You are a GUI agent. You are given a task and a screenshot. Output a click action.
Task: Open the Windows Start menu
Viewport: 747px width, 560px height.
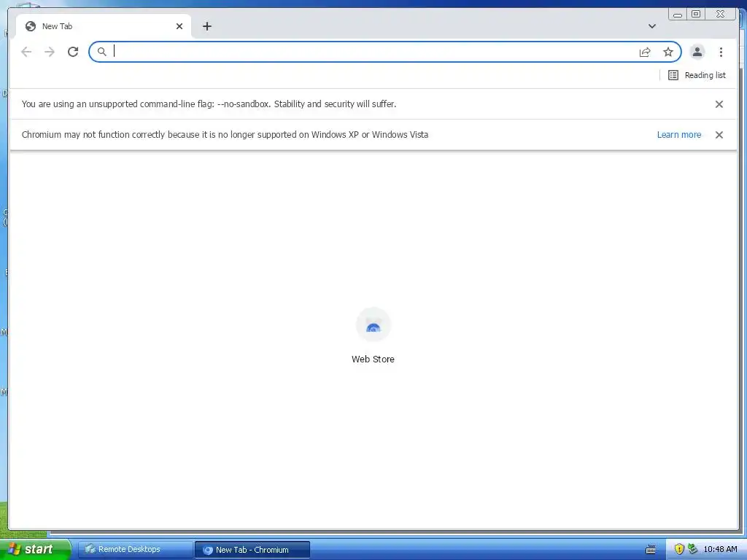[x=35, y=549]
